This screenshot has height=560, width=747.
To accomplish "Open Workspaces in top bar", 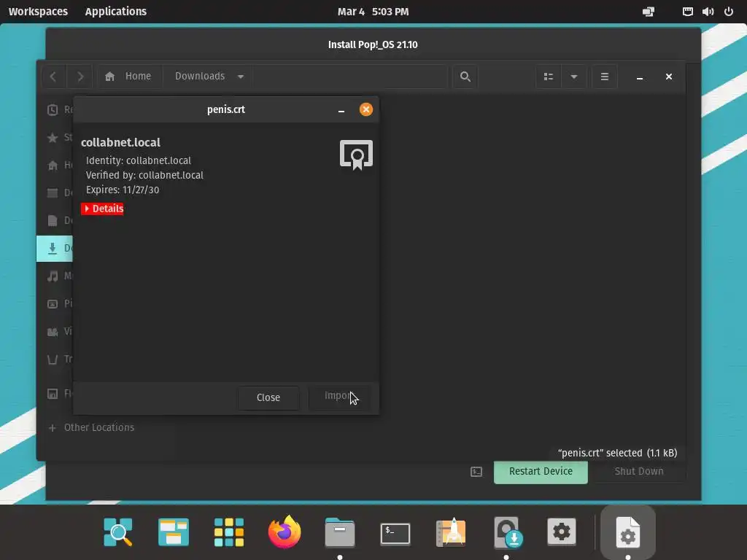I will pos(38,12).
